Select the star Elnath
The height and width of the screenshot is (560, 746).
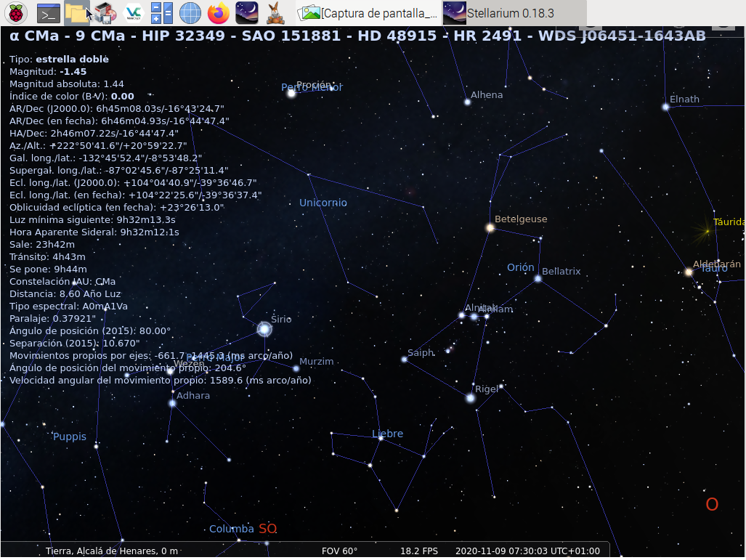click(665, 107)
